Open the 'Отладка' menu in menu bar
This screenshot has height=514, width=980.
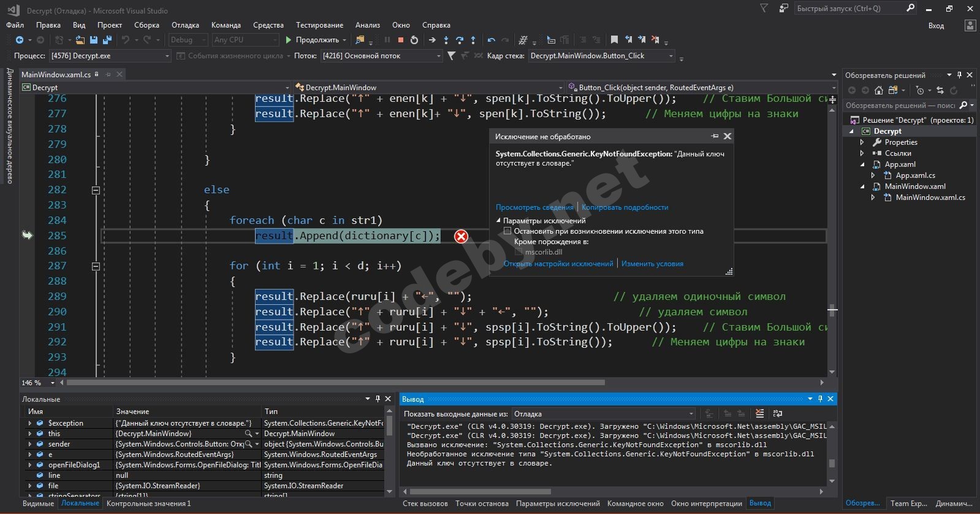point(185,25)
